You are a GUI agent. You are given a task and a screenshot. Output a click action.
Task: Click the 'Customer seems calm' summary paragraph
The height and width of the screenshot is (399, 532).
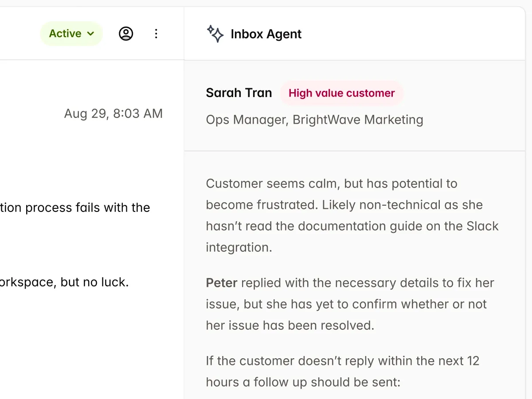(x=331, y=184)
